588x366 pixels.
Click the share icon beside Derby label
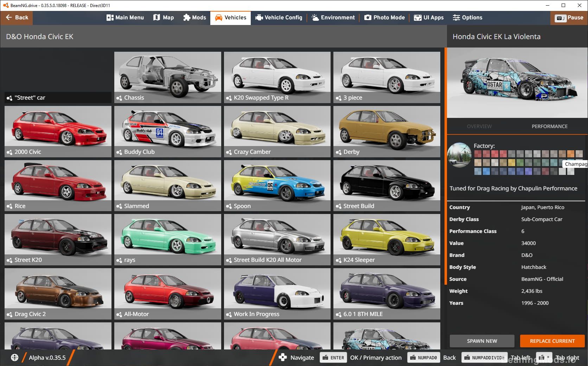[338, 152]
